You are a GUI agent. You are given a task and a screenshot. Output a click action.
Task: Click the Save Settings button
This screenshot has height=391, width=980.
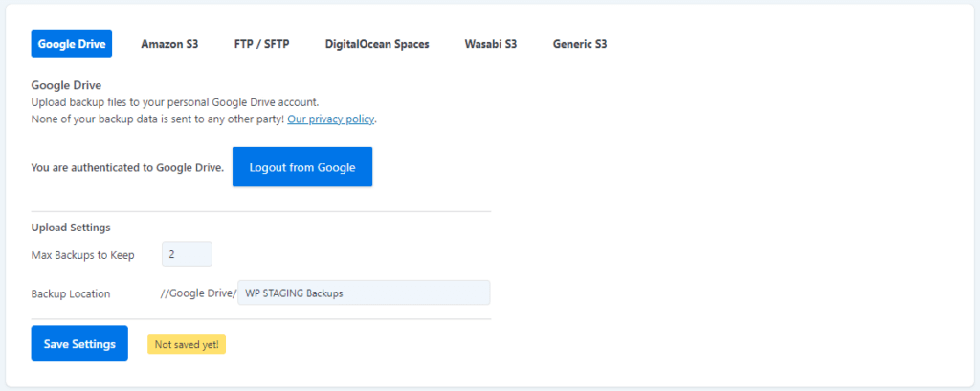pos(79,343)
